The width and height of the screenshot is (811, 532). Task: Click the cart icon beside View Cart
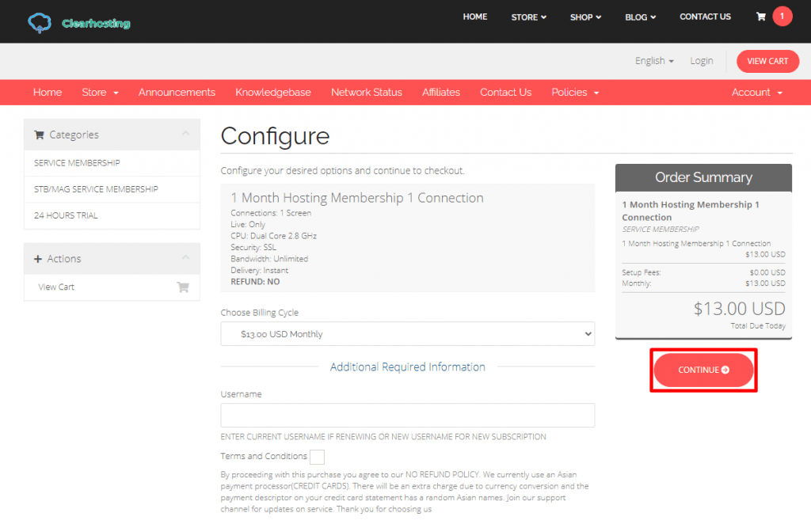click(183, 287)
